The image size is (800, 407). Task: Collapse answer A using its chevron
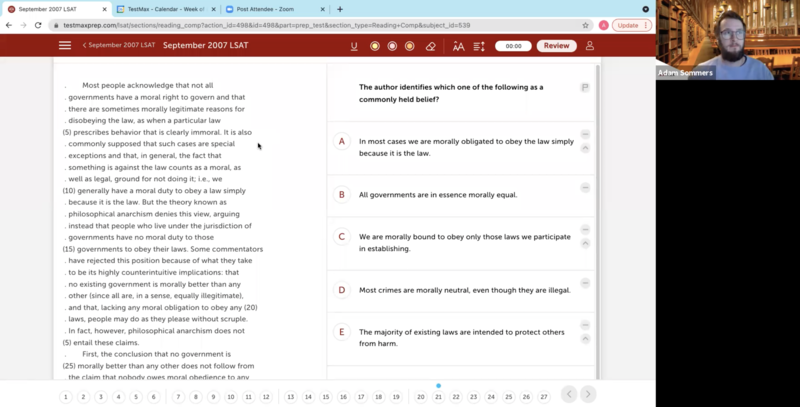click(x=585, y=148)
